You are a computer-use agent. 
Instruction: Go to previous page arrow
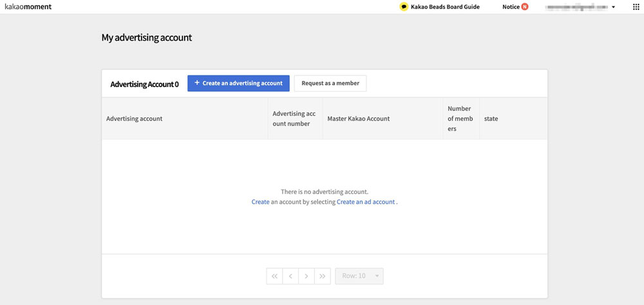(290, 276)
